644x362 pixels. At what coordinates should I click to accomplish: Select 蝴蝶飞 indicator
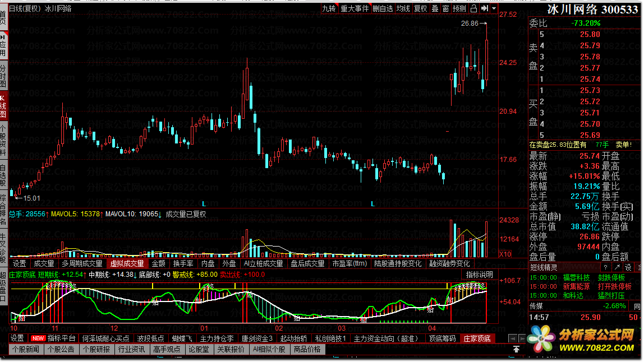182,338
